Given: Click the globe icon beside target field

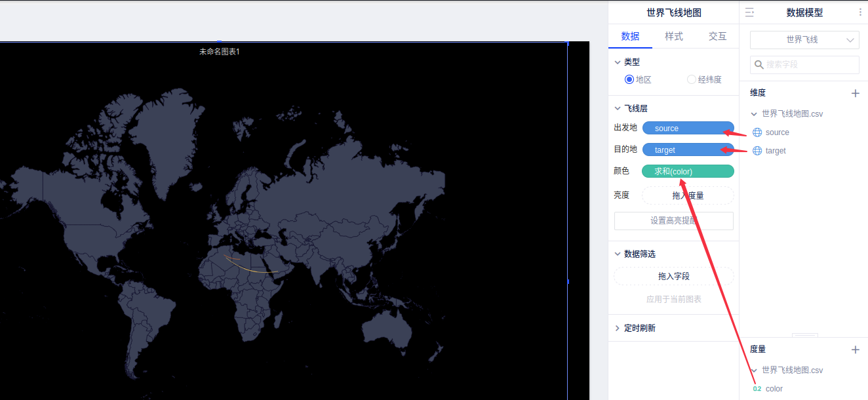Looking at the screenshot, I should click(x=757, y=151).
